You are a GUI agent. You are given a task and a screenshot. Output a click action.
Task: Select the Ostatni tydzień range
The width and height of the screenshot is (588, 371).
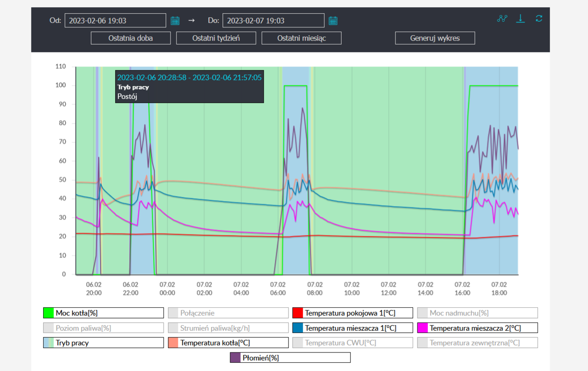[x=216, y=38]
